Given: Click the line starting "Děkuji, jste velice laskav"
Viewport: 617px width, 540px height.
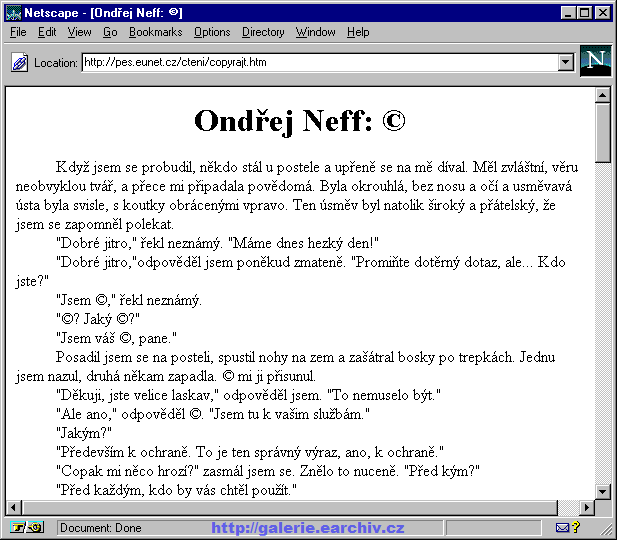Looking at the screenshot, I should tap(248, 395).
